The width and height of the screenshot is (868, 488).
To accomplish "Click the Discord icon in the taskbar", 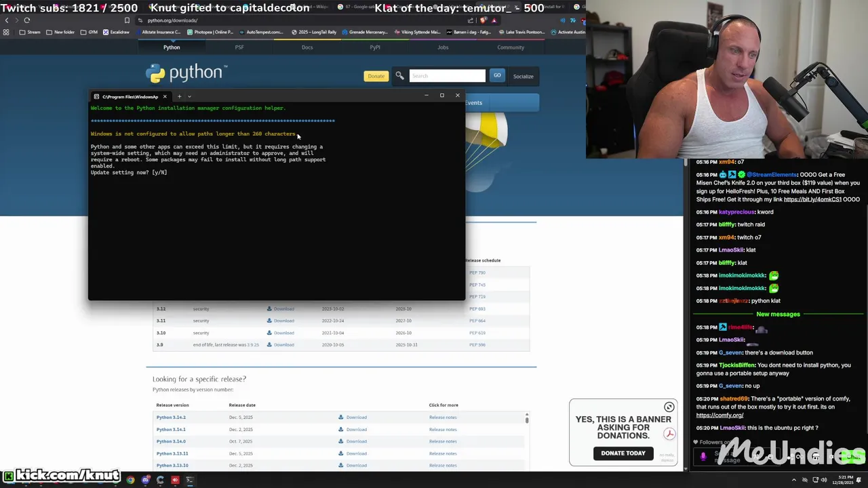I will coord(146,481).
